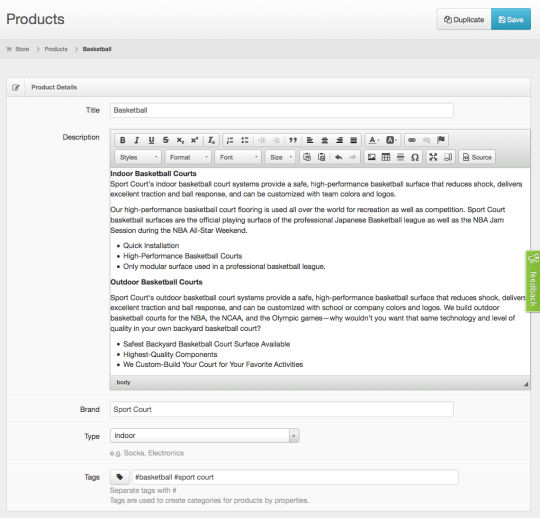Maximize the editor with the fullscreen icon
540x518 pixels.
[x=433, y=157]
